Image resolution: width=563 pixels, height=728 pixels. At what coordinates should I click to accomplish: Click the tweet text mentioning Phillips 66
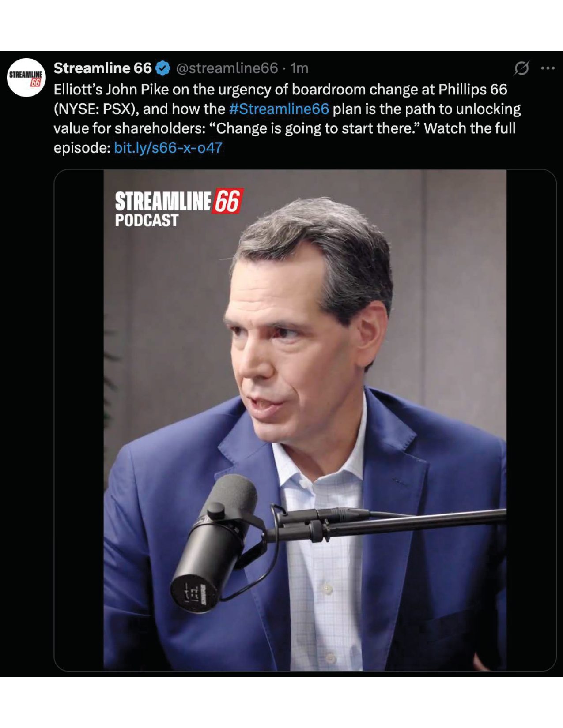(x=287, y=118)
